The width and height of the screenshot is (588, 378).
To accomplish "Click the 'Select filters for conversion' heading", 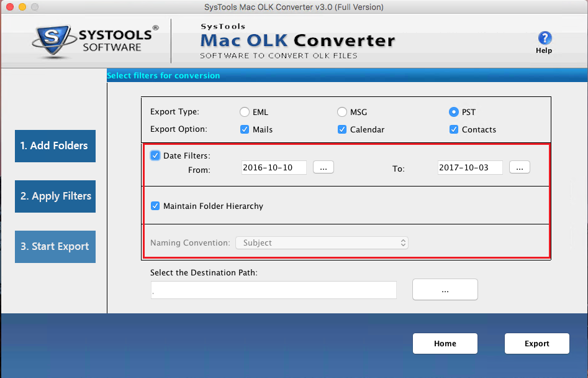I will click(x=163, y=75).
